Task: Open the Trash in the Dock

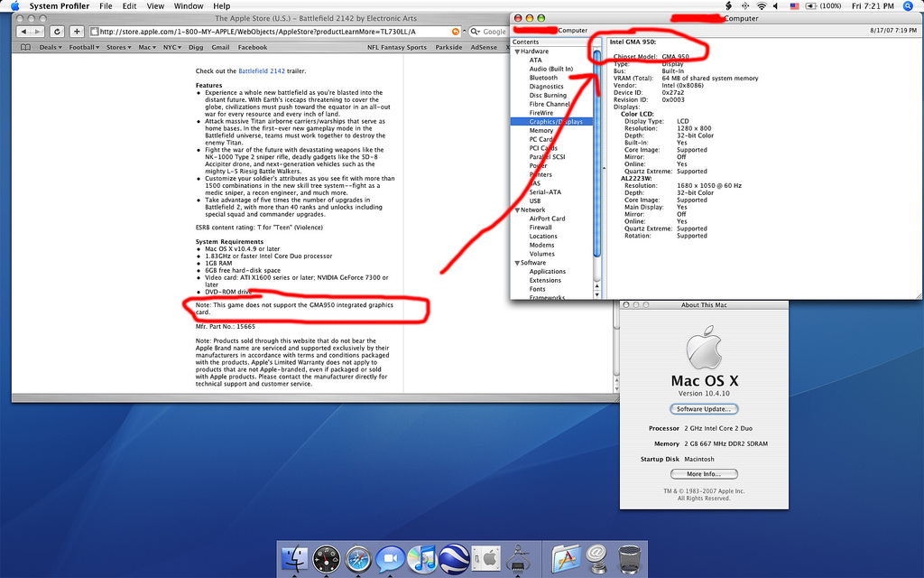Action: (629, 558)
